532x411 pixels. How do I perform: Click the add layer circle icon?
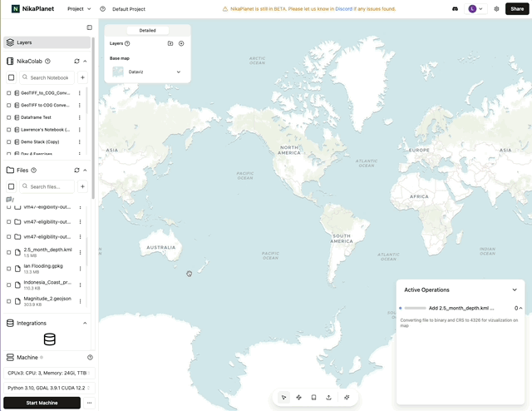point(181,43)
